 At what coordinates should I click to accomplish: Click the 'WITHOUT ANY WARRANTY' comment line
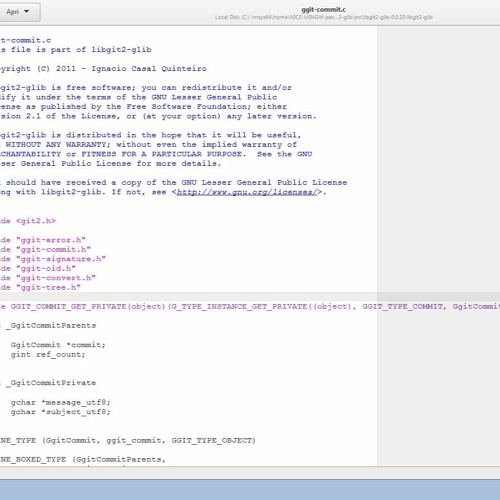click(148, 145)
